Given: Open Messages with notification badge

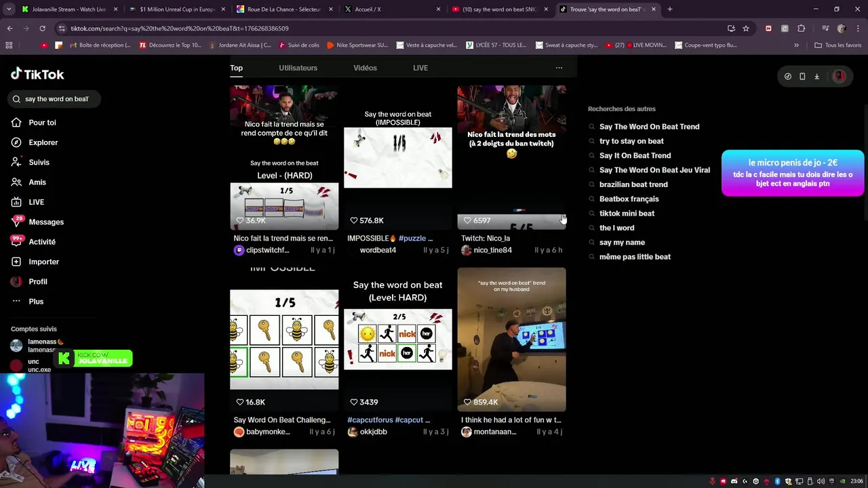Looking at the screenshot, I should pyautogui.click(x=37, y=222).
